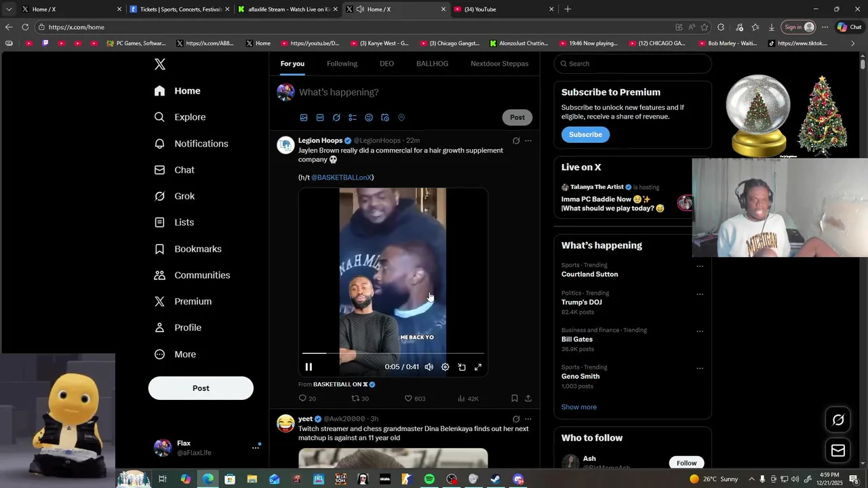Click Show more under What's happening
Screen dimensions: 868x488
[579, 407]
